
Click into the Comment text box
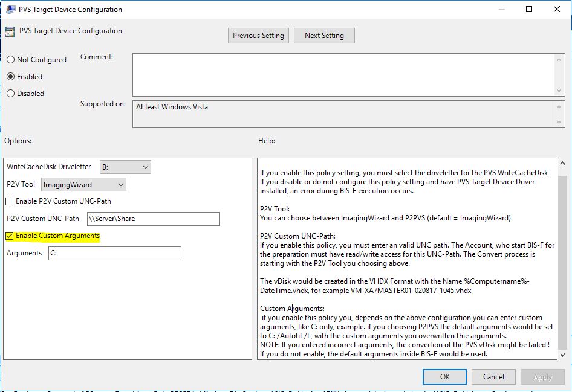343,75
